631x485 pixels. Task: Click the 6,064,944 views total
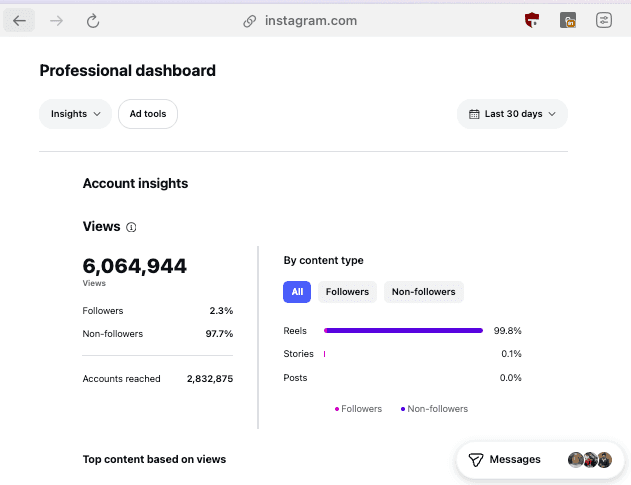point(134,266)
